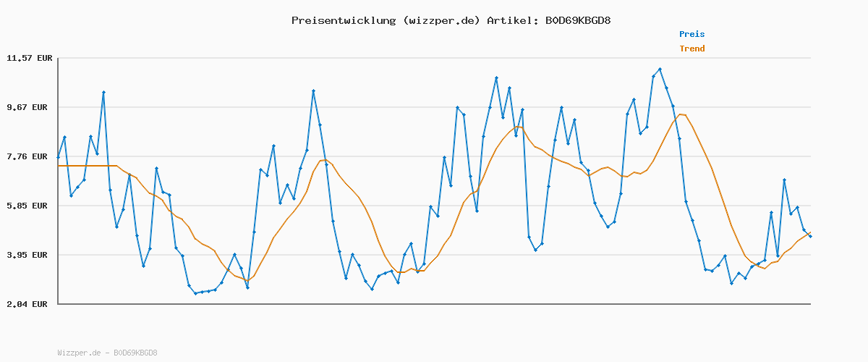Select the 5.85 EUR axis label
This screenshot has width=868, height=362.
coord(29,206)
